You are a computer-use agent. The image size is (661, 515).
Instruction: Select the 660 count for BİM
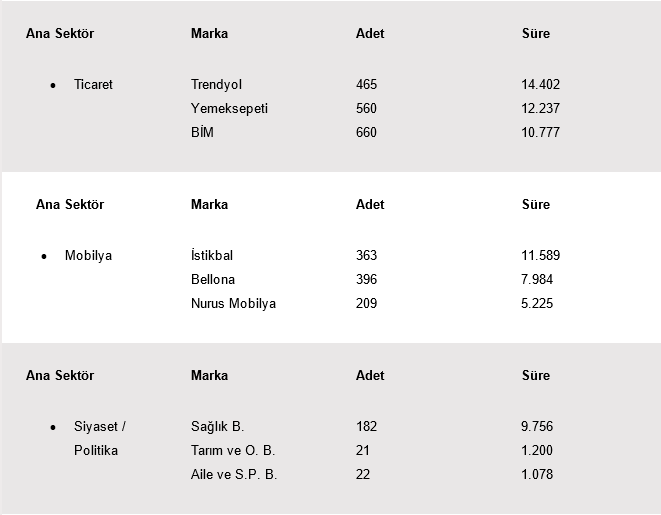pos(366,132)
